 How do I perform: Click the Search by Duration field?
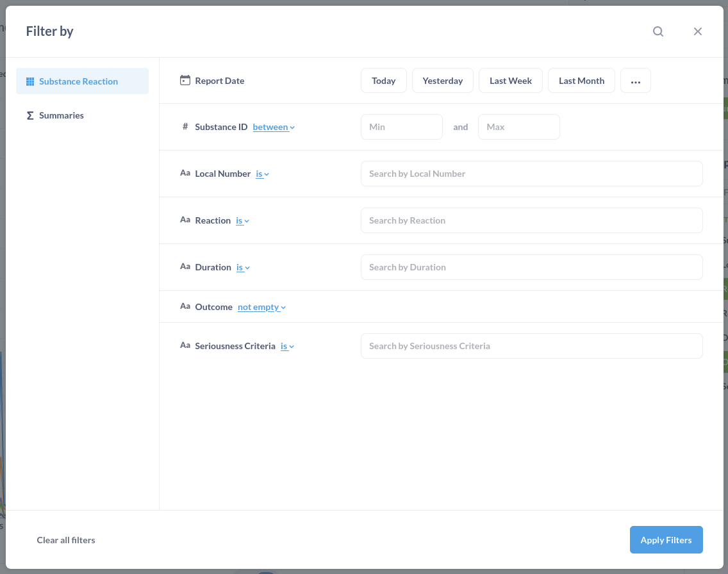532,267
